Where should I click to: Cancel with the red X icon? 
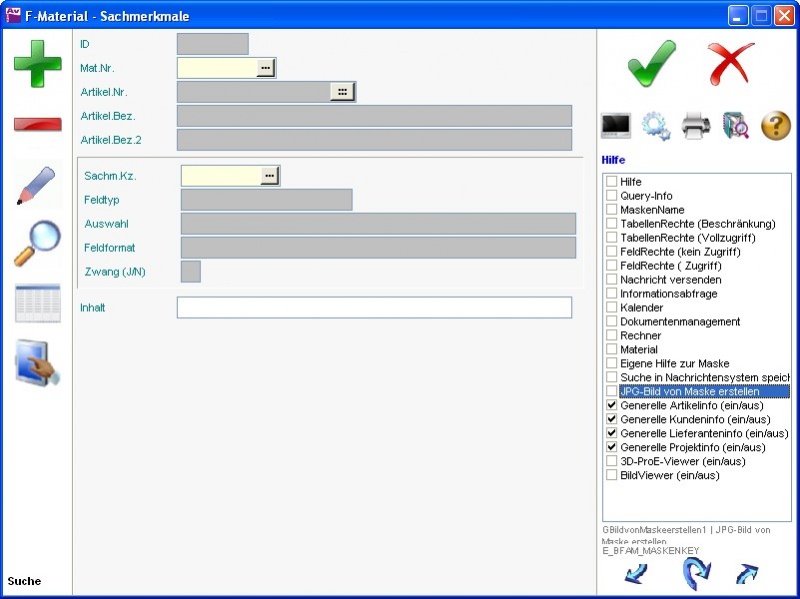click(x=731, y=64)
